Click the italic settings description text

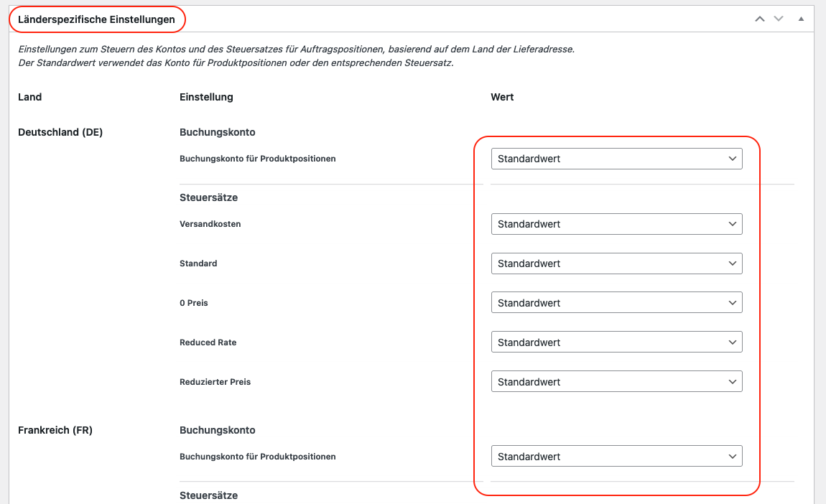pyautogui.click(x=287, y=56)
